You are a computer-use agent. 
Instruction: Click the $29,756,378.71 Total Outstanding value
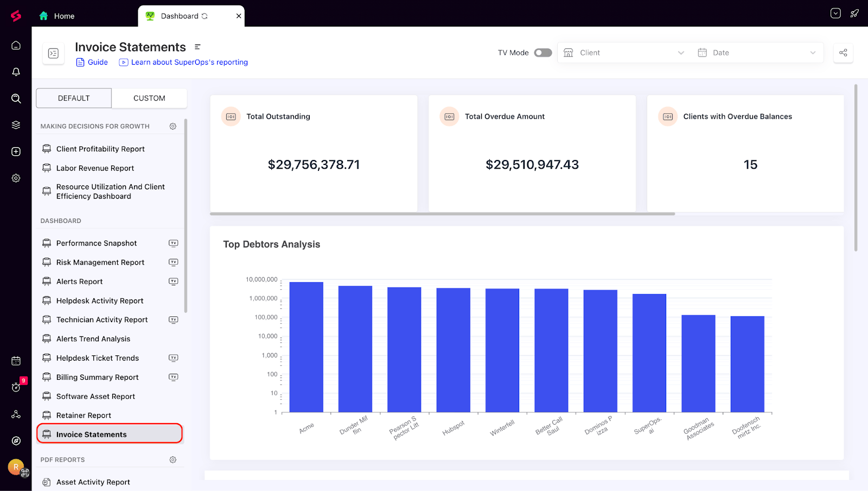click(314, 165)
